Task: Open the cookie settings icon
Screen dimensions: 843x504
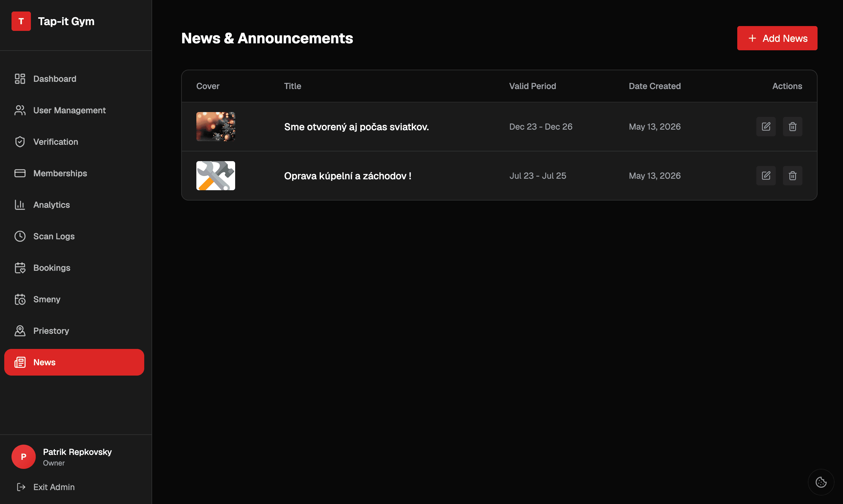Action: 821,482
